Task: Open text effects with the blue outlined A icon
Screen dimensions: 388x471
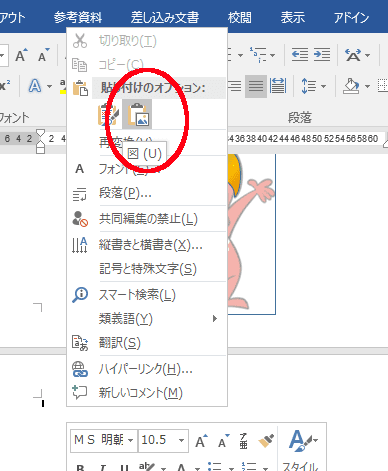Action: pyautogui.click(x=35, y=86)
